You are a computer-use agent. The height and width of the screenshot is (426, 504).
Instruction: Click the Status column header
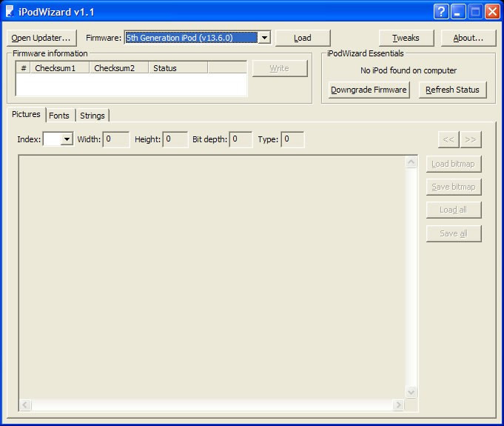click(178, 68)
